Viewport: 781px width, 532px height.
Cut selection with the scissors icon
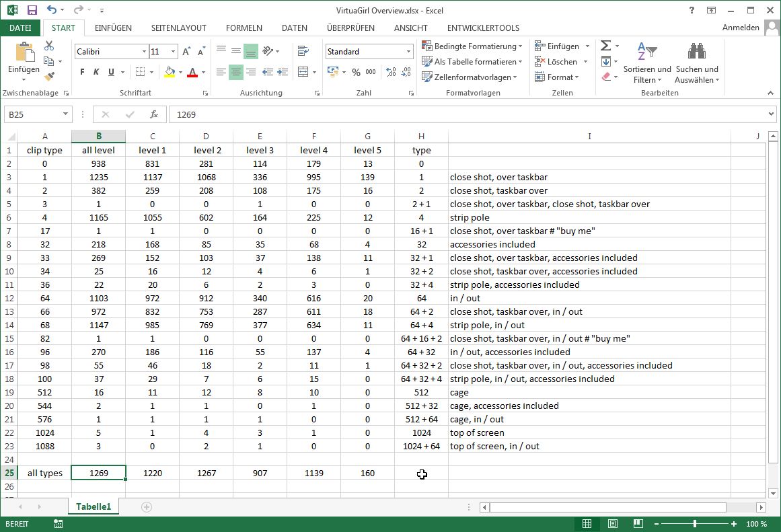click(49, 46)
